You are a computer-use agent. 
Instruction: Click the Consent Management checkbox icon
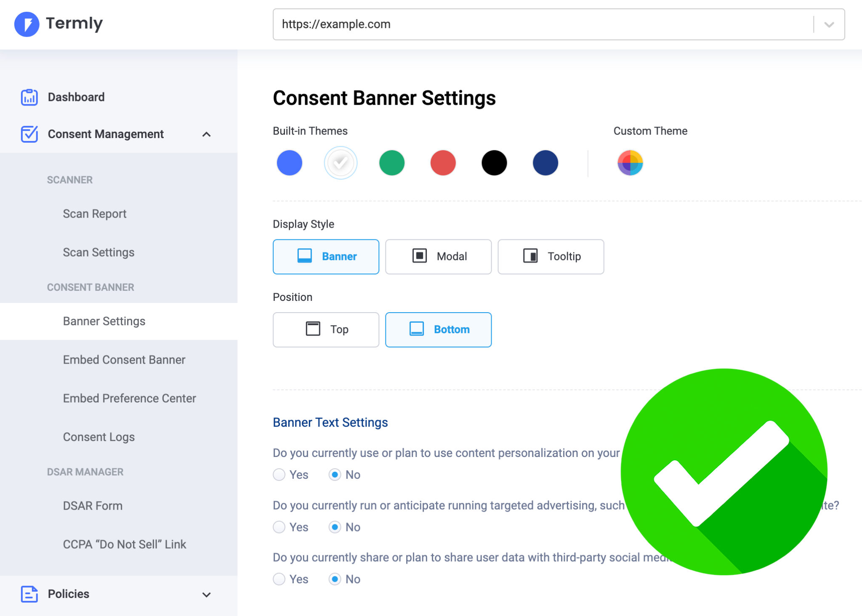point(29,134)
